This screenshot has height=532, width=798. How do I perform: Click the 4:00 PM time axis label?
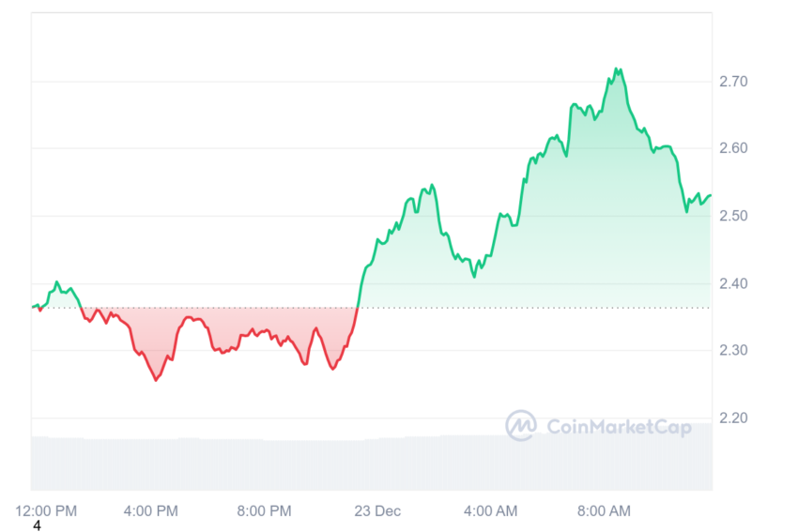(x=151, y=510)
